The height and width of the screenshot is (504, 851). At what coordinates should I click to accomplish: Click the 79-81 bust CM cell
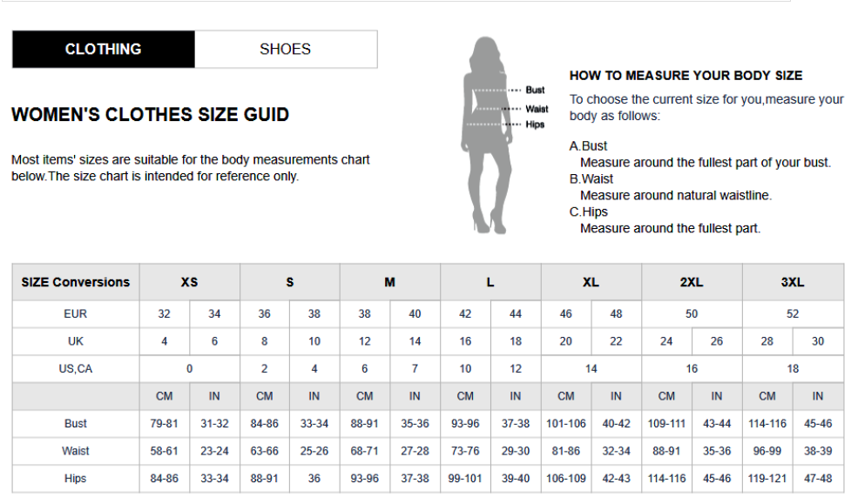point(165,424)
